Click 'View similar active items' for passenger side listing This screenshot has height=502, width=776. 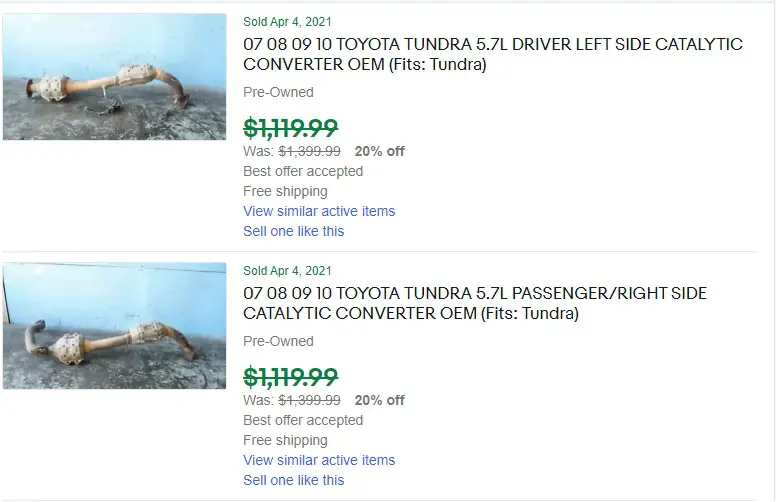319,460
